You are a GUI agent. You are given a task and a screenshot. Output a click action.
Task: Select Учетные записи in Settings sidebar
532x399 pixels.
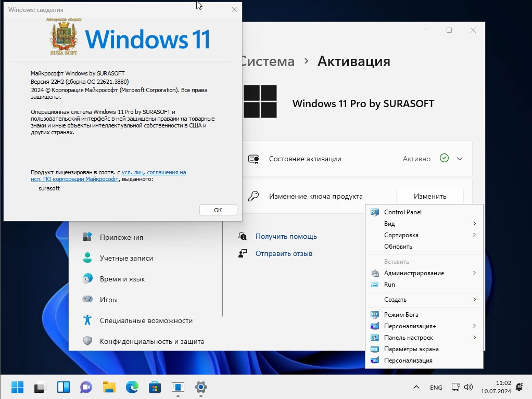(126, 258)
